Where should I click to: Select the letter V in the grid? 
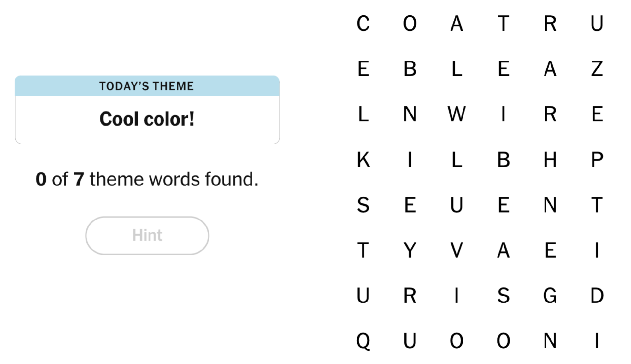[x=457, y=250]
